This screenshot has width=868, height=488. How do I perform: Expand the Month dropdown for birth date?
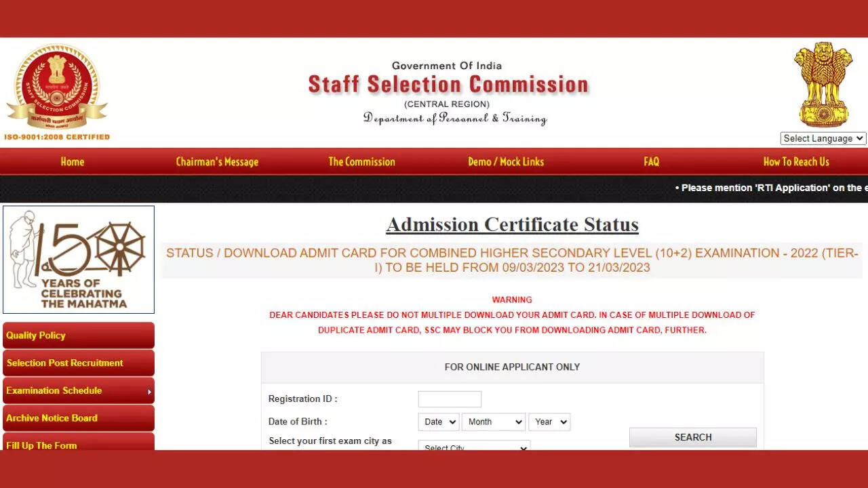click(x=493, y=422)
